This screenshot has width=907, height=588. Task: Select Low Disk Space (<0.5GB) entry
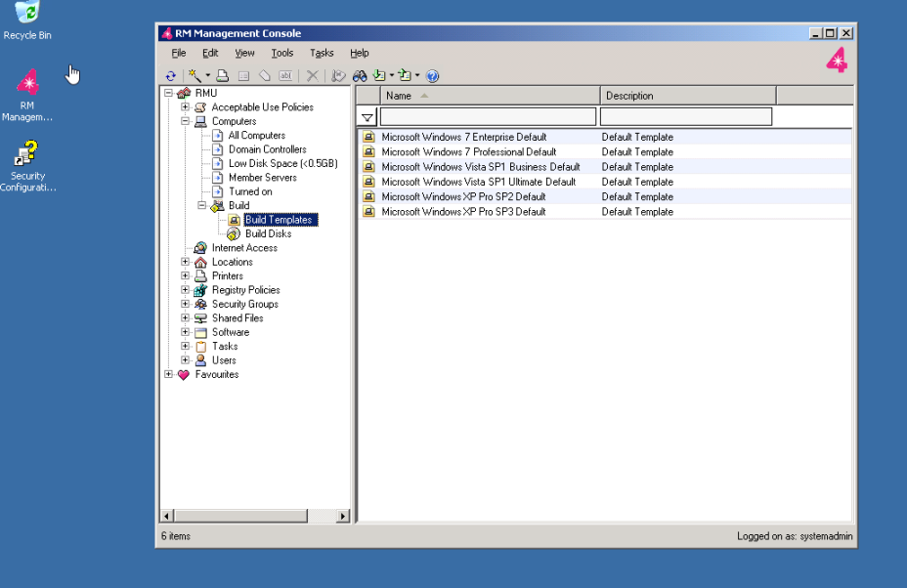click(x=282, y=163)
